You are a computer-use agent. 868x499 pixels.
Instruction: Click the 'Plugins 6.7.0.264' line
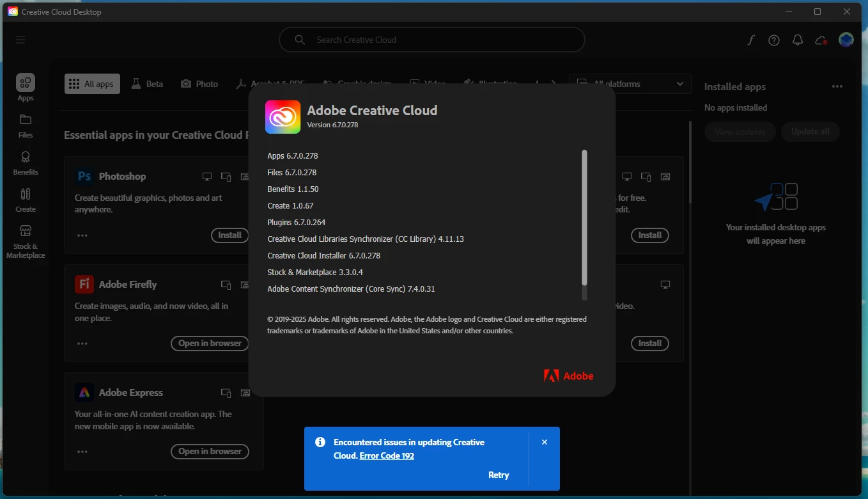[x=297, y=223]
